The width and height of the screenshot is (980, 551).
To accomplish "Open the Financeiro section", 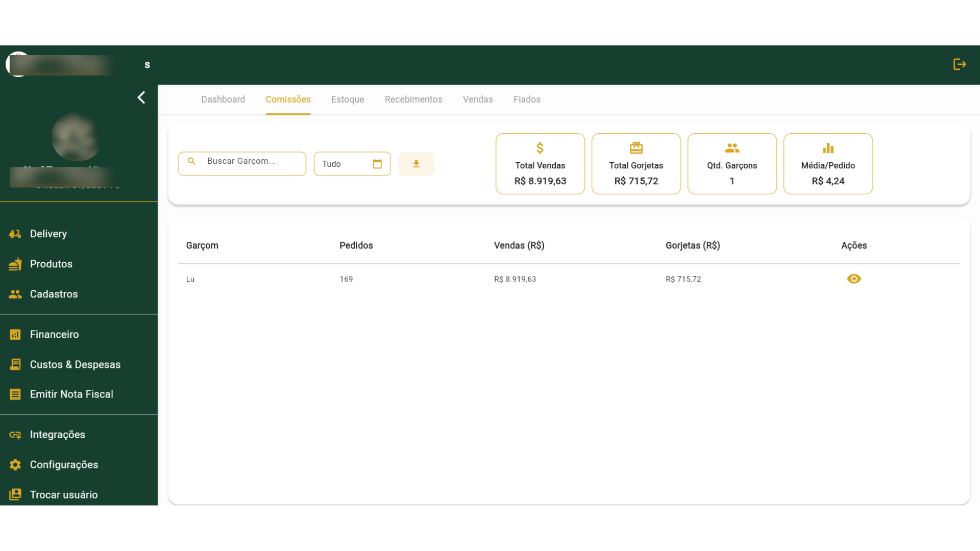I will 54,334.
